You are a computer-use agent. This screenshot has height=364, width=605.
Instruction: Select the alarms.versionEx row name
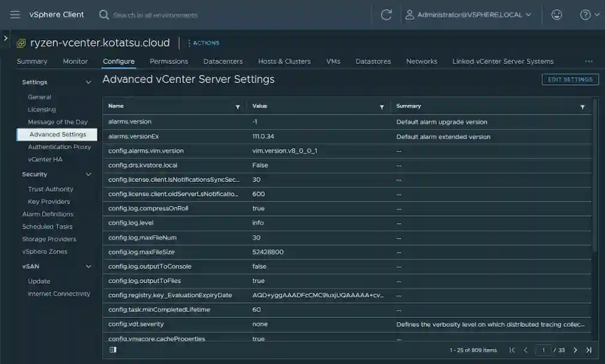[134, 136]
